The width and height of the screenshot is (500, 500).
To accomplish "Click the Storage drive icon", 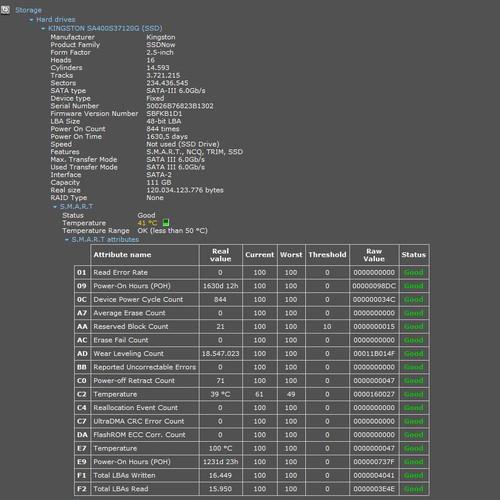I will coord(5,10).
